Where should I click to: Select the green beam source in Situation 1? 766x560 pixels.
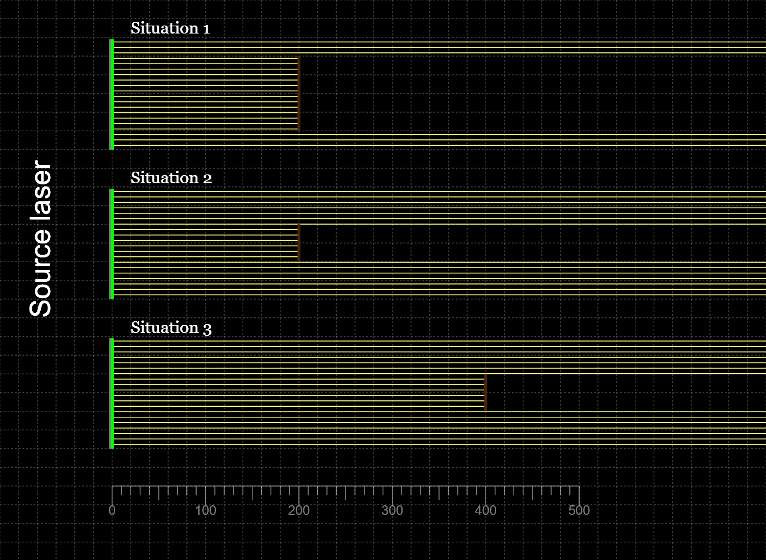(112, 94)
